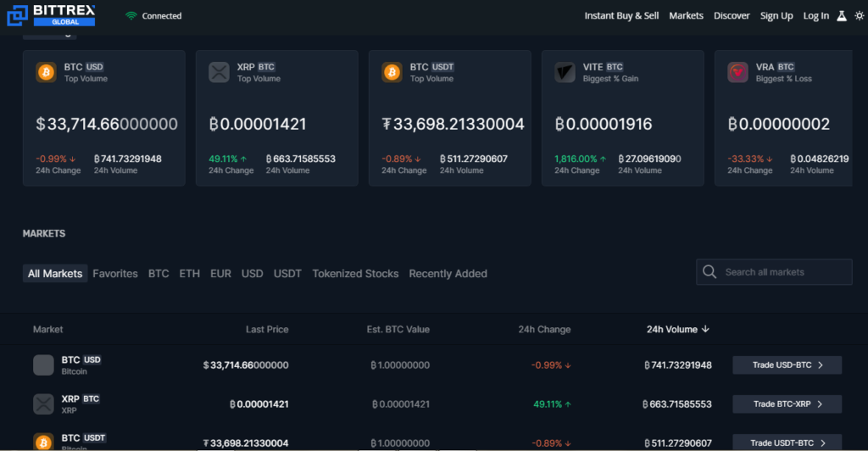Click the Bittrex Global logo
The width and height of the screenshot is (868, 451).
(x=51, y=15)
